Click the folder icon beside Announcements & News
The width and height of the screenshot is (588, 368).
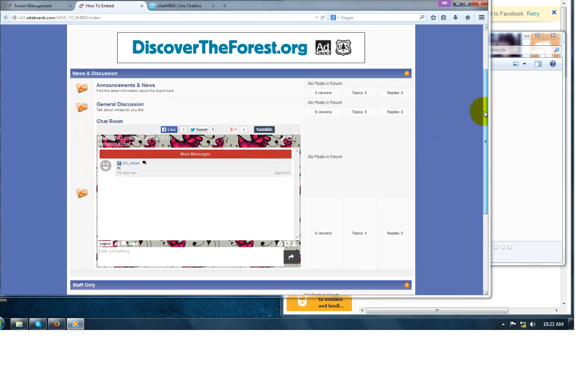click(x=82, y=88)
